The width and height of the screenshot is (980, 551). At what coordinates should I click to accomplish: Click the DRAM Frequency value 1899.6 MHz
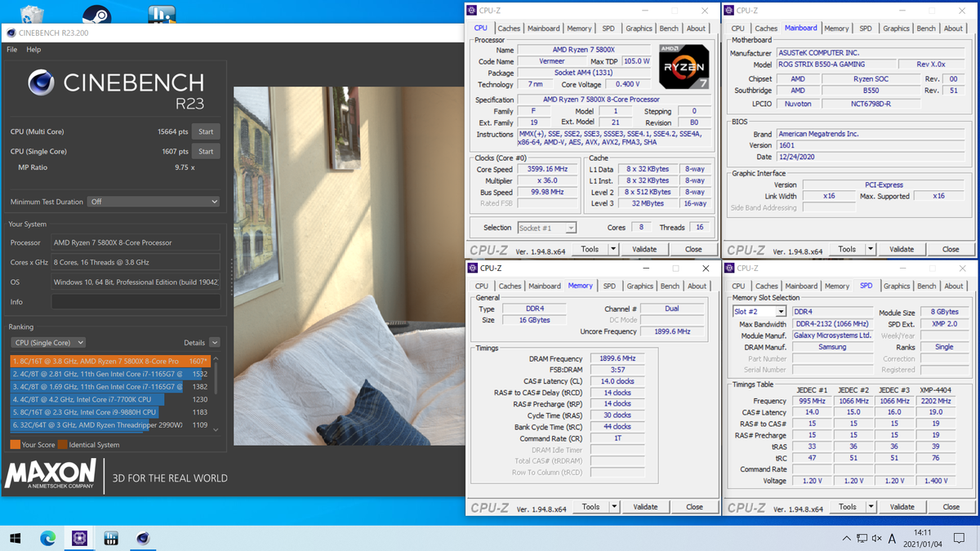[617, 358]
